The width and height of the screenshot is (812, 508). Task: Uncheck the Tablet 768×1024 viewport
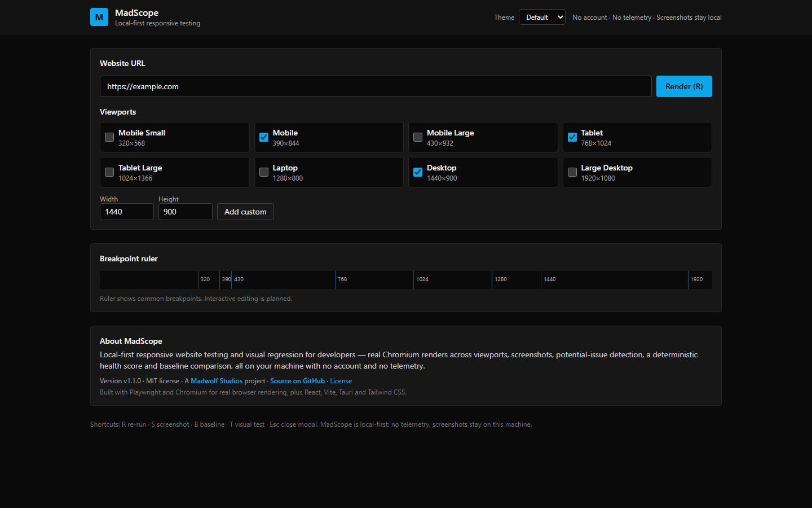pos(572,137)
